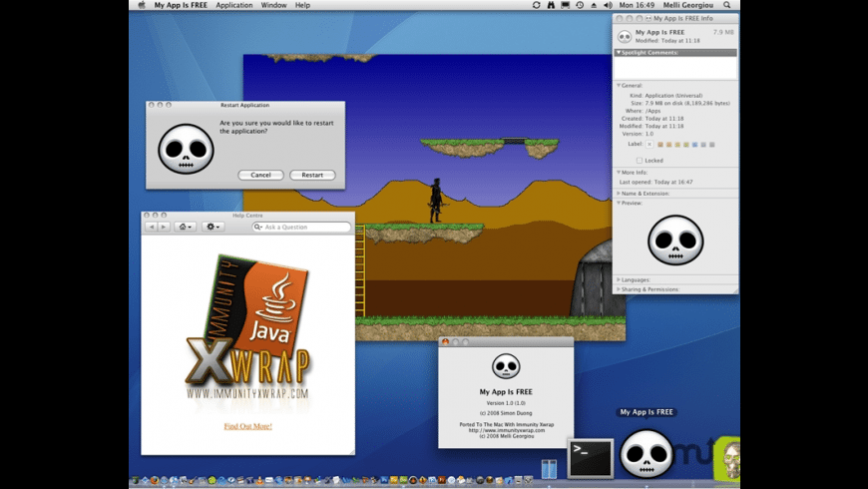This screenshot has height=489, width=868.
Task: Click the skull icon in the About window
Action: coord(506,366)
